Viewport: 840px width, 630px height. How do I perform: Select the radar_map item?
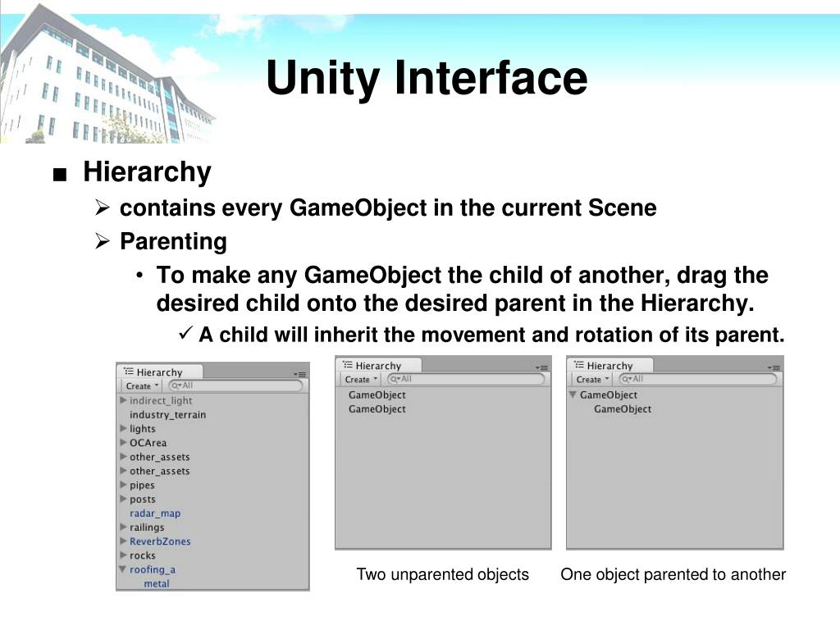pyautogui.click(x=155, y=514)
